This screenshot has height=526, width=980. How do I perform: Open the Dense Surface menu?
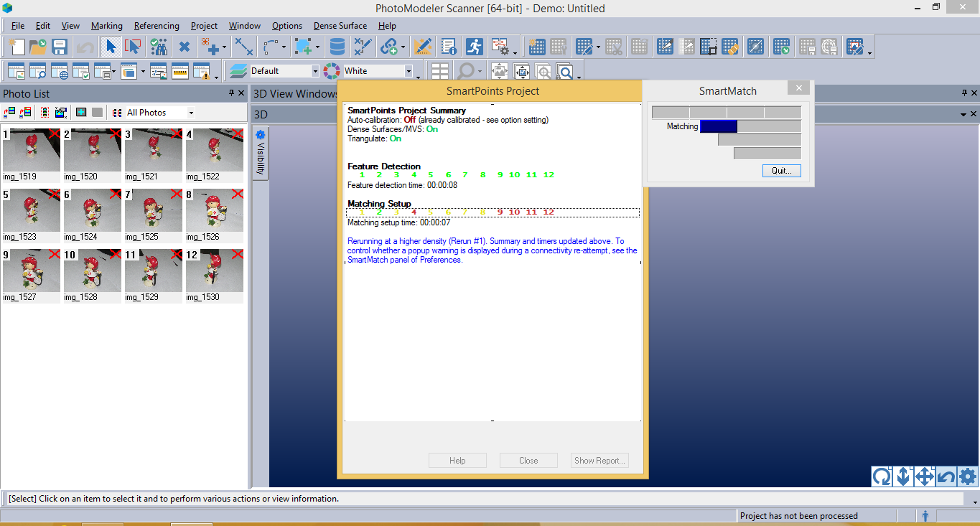340,26
